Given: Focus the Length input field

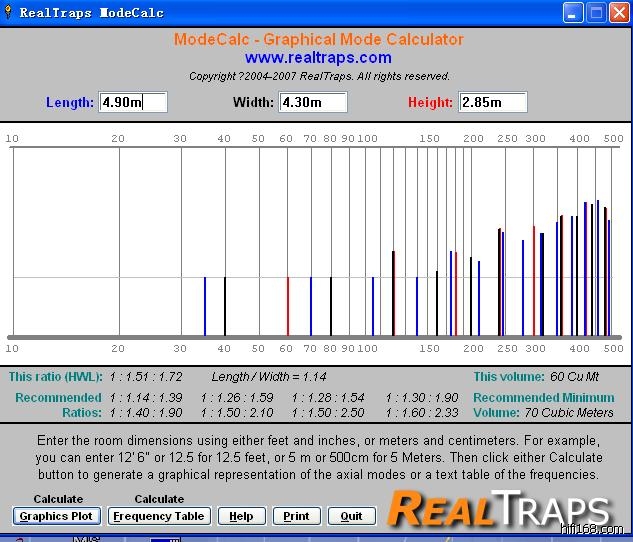Looking at the screenshot, I should (133, 102).
